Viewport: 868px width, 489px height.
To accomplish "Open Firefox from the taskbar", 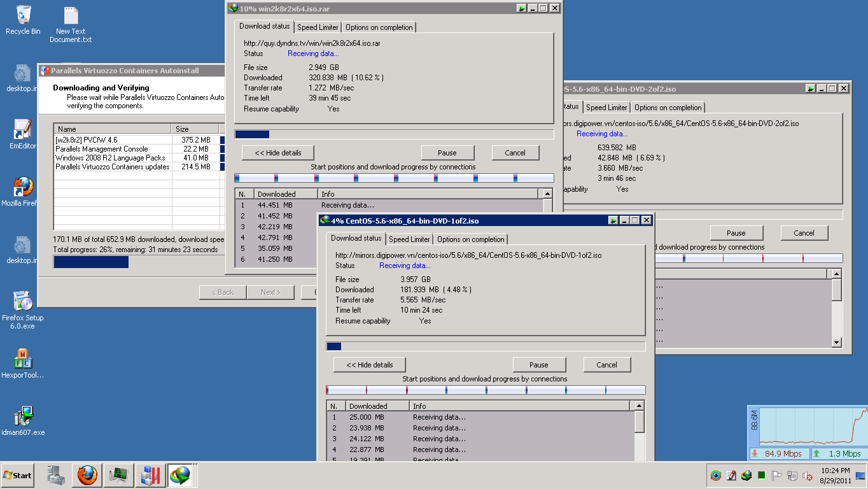I will pyautogui.click(x=87, y=475).
